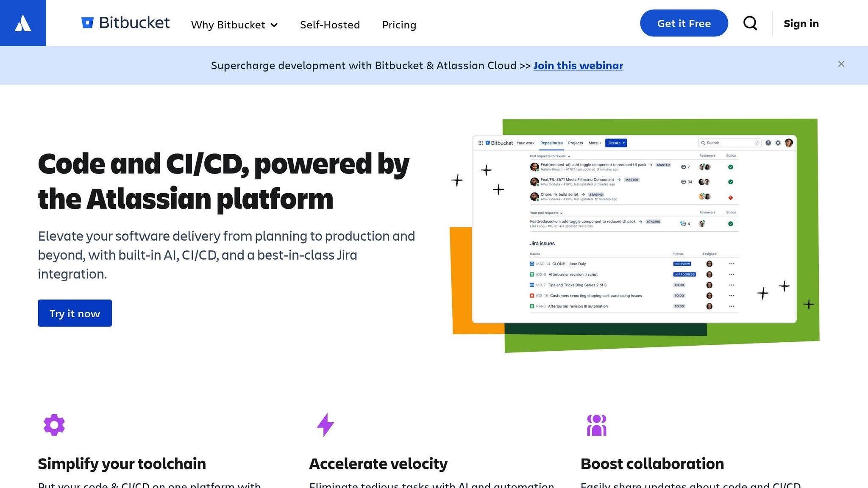The width and height of the screenshot is (868, 488).
Task: Click the purple collaboration people icon
Action: pos(596,425)
